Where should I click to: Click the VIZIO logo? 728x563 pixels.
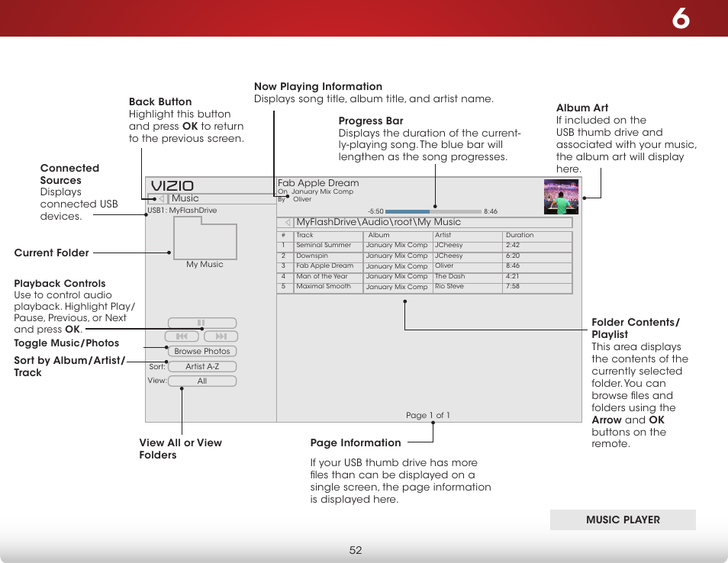click(172, 185)
